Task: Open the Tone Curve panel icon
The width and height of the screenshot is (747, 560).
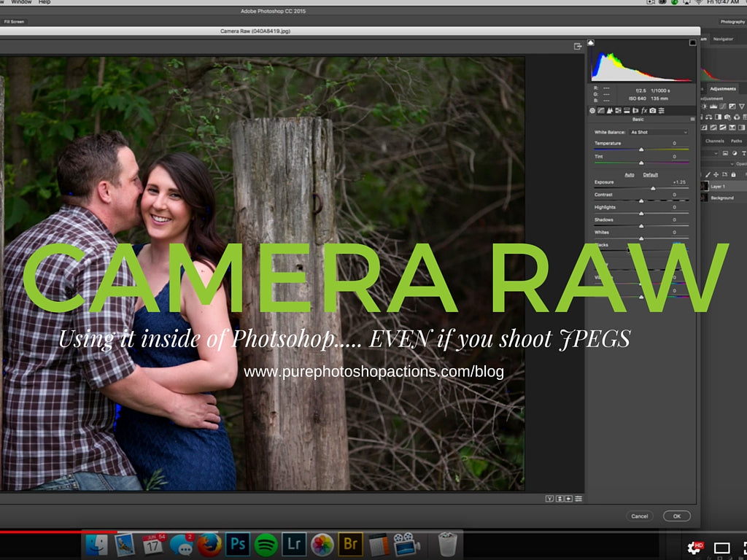Action: tap(601, 111)
